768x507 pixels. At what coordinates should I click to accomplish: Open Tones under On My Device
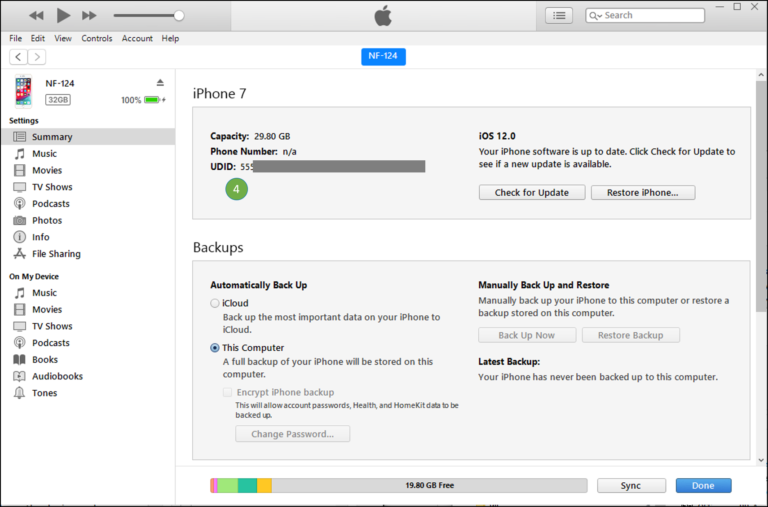[x=44, y=393]
